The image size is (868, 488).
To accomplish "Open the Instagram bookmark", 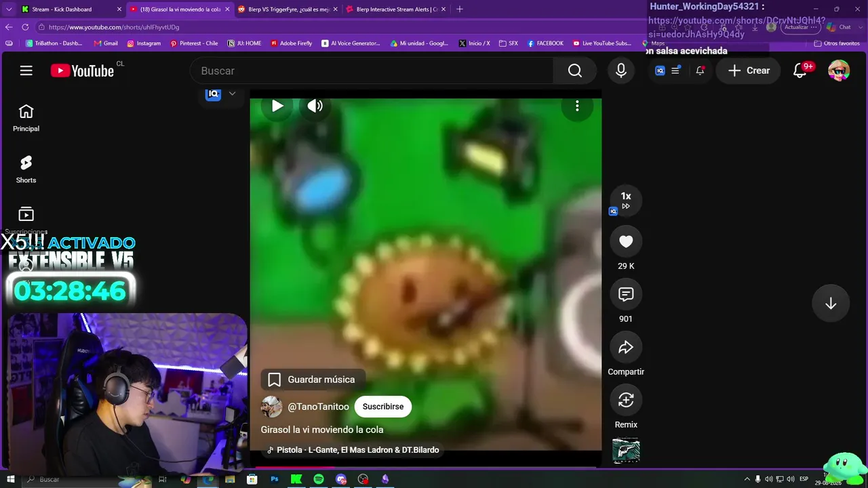I will [144, 43].
